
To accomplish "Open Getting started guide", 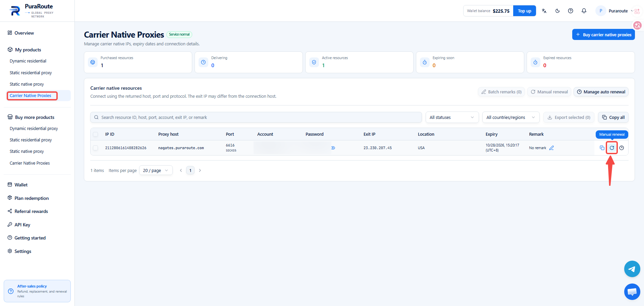I will (x=30, y=238).
